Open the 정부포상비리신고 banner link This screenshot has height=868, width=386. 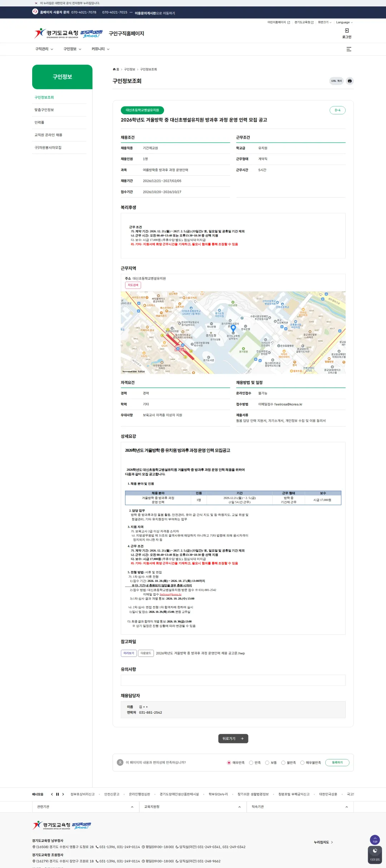(x=83, y=794)
